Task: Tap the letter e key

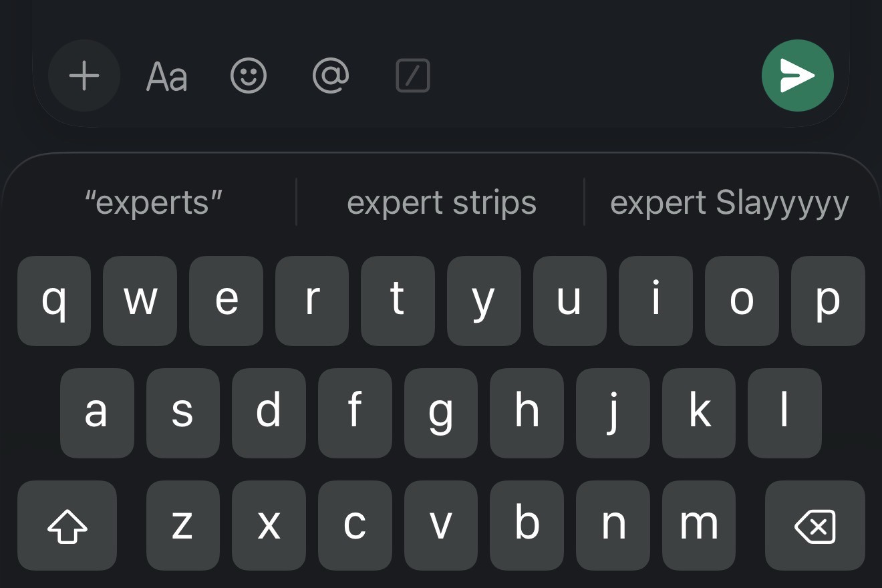Action: click(226, 301)
